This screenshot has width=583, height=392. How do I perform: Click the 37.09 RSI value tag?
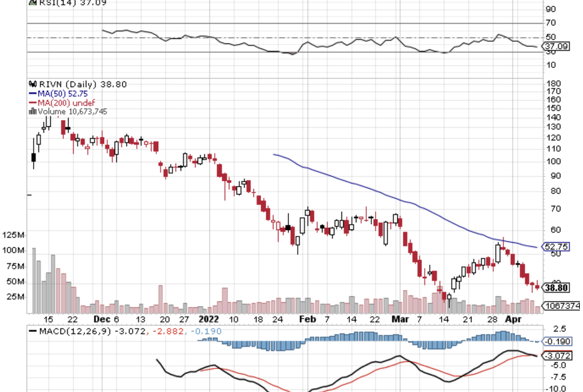554,47
